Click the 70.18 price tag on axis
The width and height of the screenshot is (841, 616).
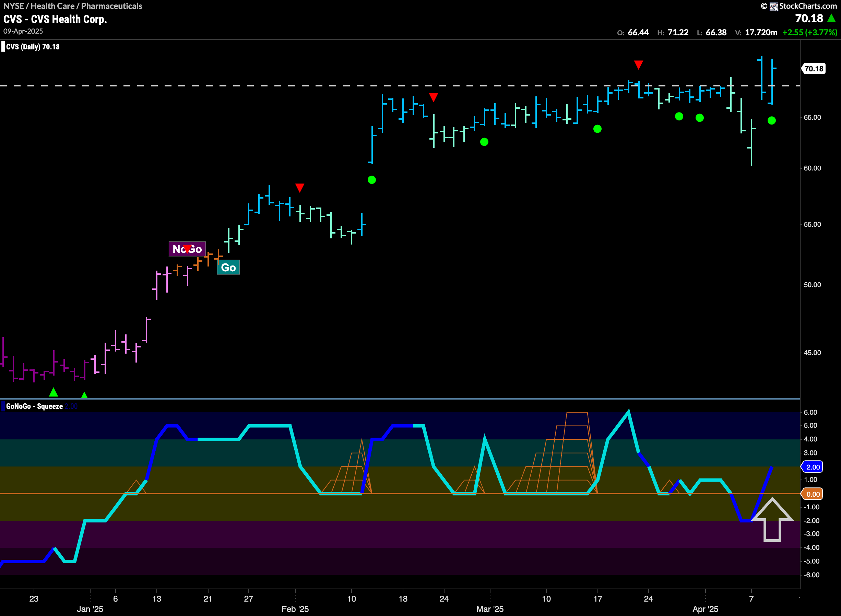pyautogui.click(x=814, y=69)
